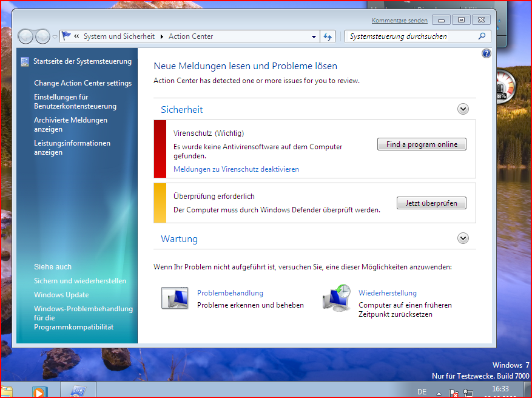Screen dimensions: 532x398
Task: Click the Forward navigation arrow button
Action: [x=42, y=36]
